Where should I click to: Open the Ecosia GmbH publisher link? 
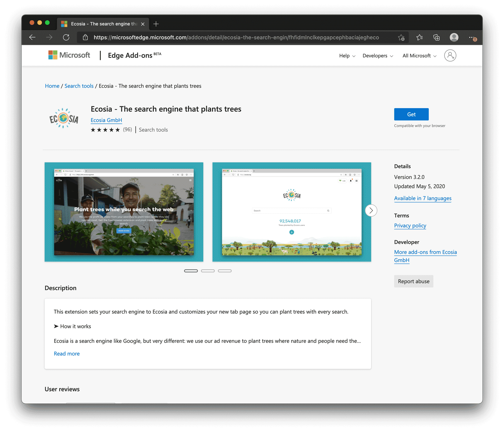pos(106,120)
